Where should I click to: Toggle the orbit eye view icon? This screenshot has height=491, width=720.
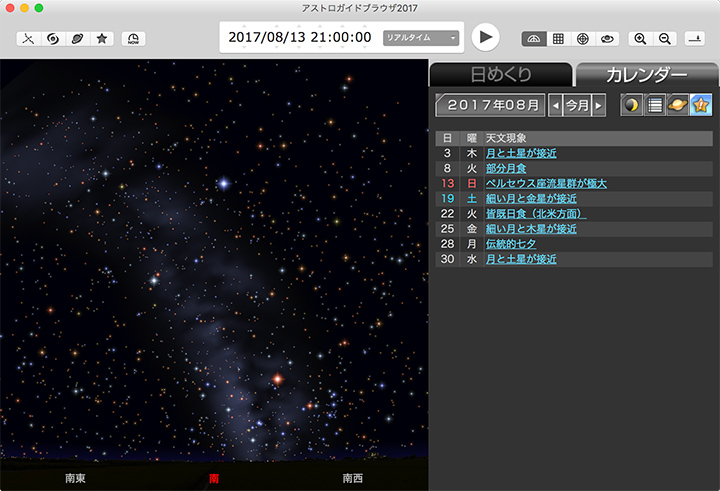tap(607, 39)
